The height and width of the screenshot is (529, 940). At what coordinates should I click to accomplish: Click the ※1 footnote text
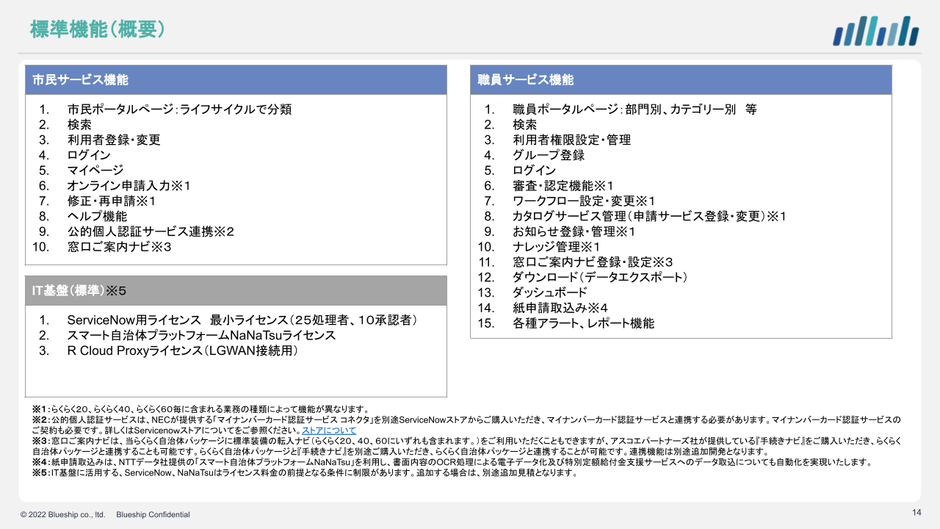[x=202, y=409]
